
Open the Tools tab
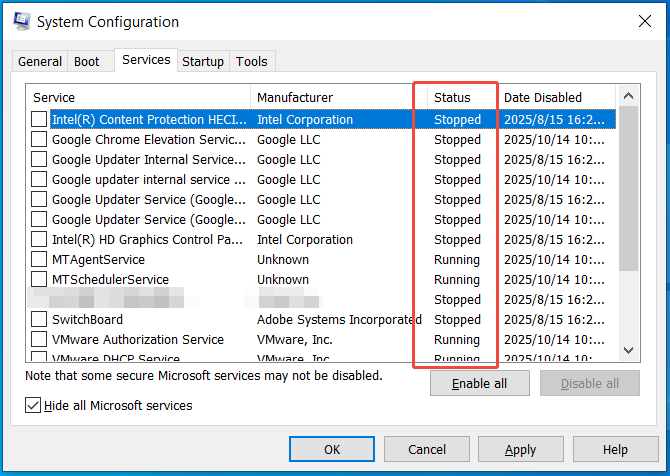252,62
